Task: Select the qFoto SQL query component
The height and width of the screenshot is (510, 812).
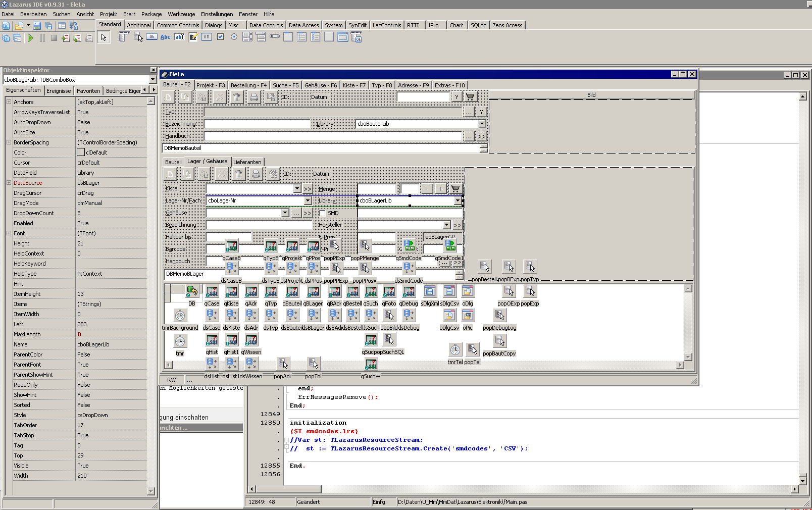Action: [x=389, y=291]
